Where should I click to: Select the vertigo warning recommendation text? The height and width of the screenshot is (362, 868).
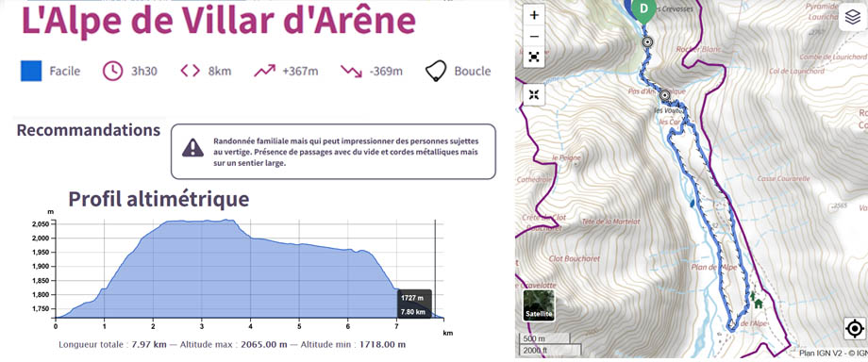pyautogui.click(x=346, y=152)
